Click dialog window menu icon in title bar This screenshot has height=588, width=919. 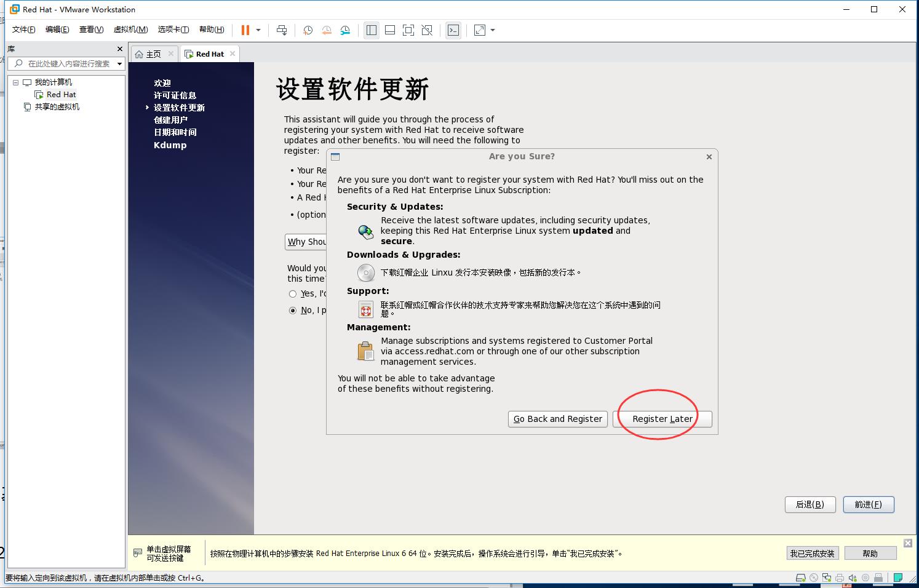(335, 157)
